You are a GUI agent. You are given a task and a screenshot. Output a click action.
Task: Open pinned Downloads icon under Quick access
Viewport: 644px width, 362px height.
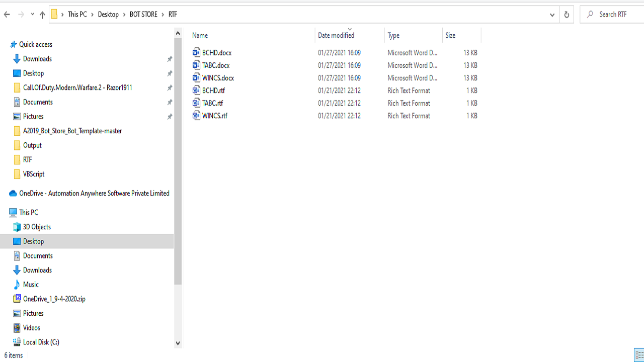pos(17,59)
